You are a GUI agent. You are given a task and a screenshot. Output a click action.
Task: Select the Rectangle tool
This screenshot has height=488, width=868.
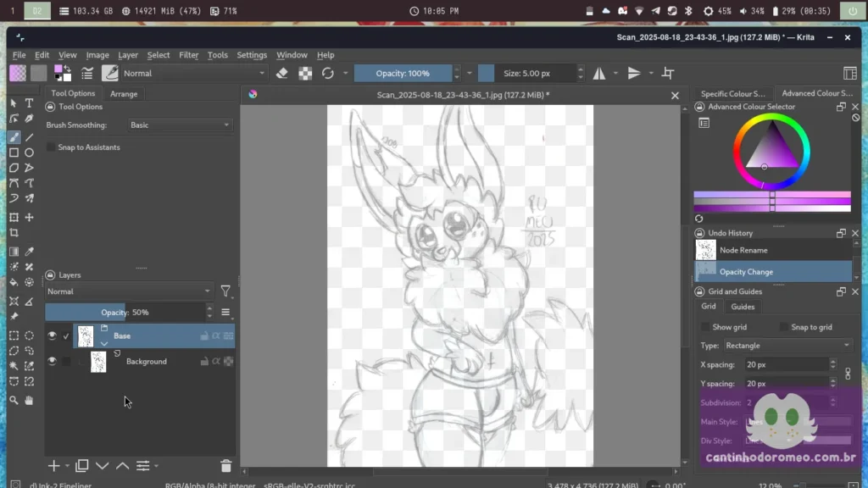pos(14,152)
